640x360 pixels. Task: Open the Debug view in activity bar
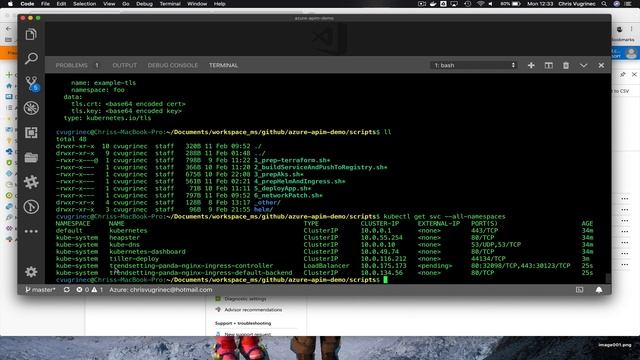pyautogui.click(x=31, y=108)
